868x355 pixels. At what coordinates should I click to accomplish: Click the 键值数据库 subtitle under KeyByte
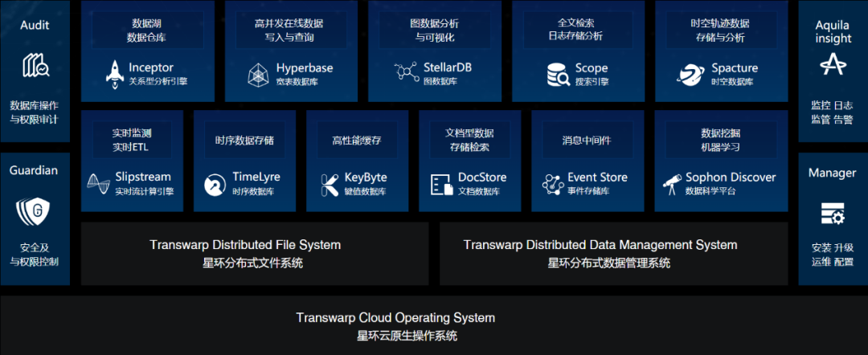[366, 192]
